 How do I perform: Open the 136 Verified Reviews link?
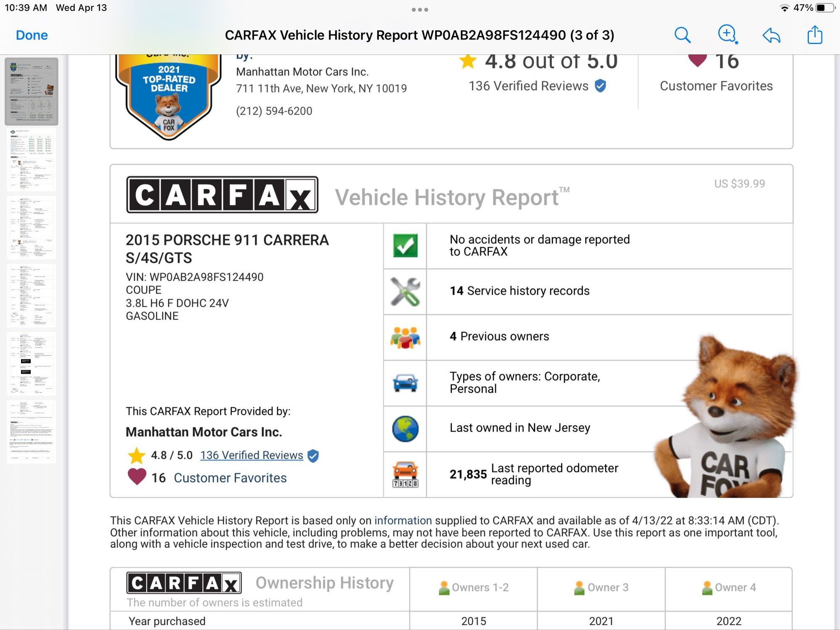point(252,455)
